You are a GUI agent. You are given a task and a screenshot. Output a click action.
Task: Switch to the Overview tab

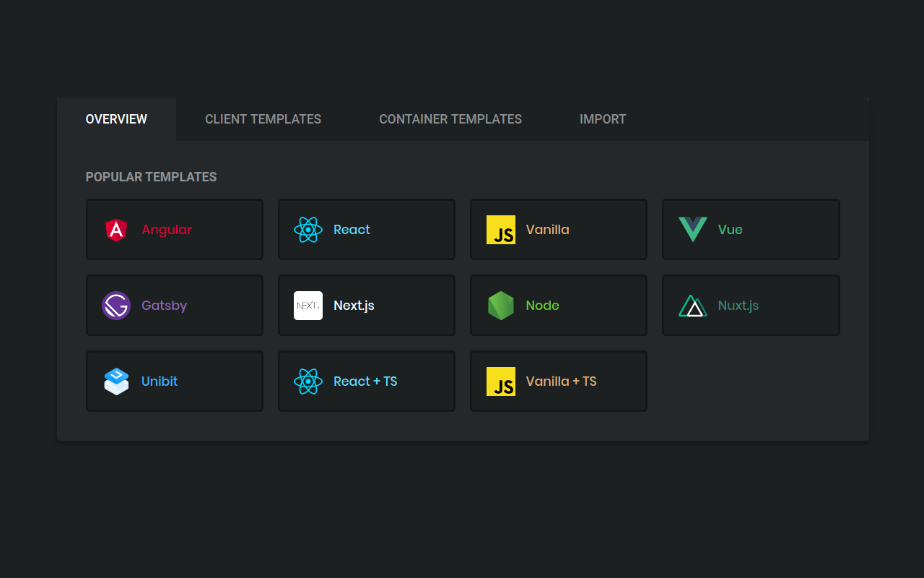click(116, 119)
